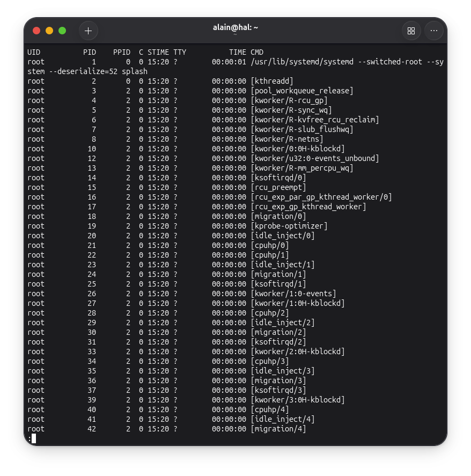Click the [rcu_exp_gp_kthread_worker] process entry
This screenshot has width=471, height=476.
coord(308,207)
